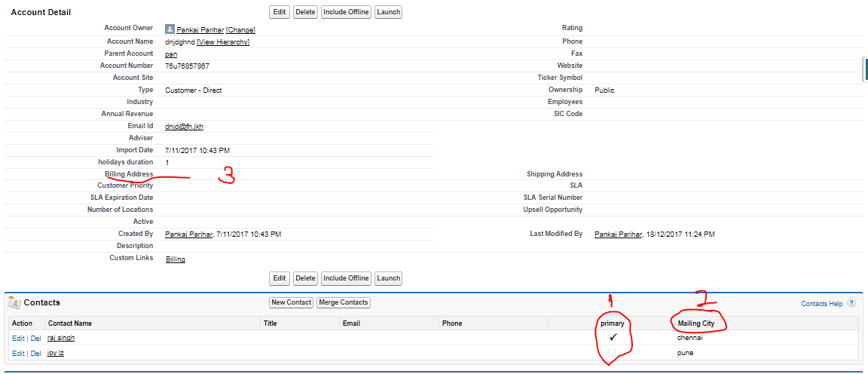Click the Merge Contacts button
This screenshot has height=374, width=868.
coord(344,302)
